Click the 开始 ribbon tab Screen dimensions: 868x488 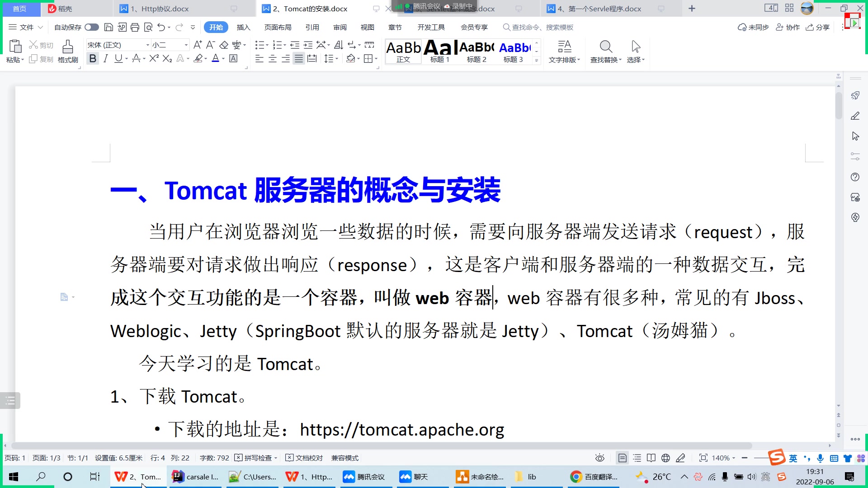pos(217,28)
